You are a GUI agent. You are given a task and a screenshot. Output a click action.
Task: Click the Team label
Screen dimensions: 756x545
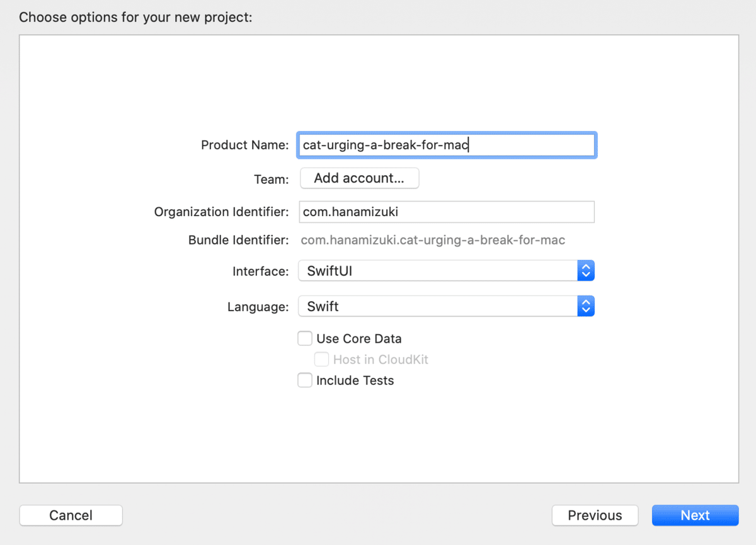click(271, 180)
